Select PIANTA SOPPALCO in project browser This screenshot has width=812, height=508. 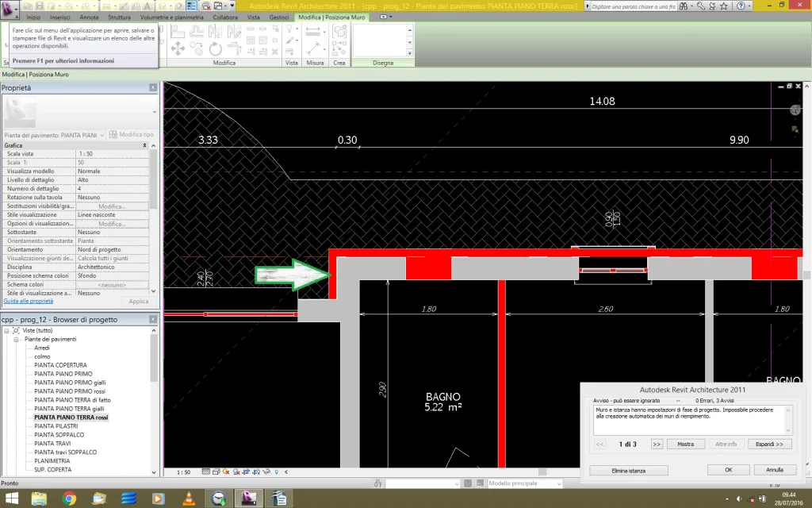coord(59,435)
